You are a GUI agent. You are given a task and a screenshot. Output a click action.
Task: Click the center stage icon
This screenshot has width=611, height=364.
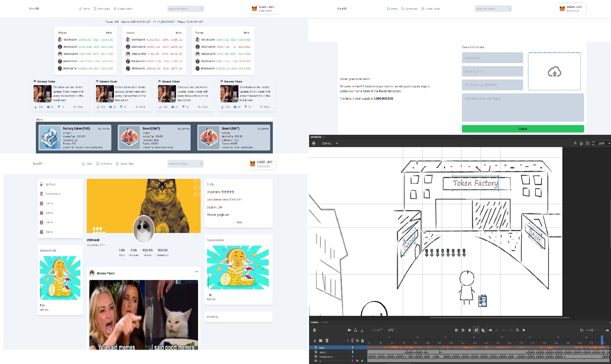(575, 143)
